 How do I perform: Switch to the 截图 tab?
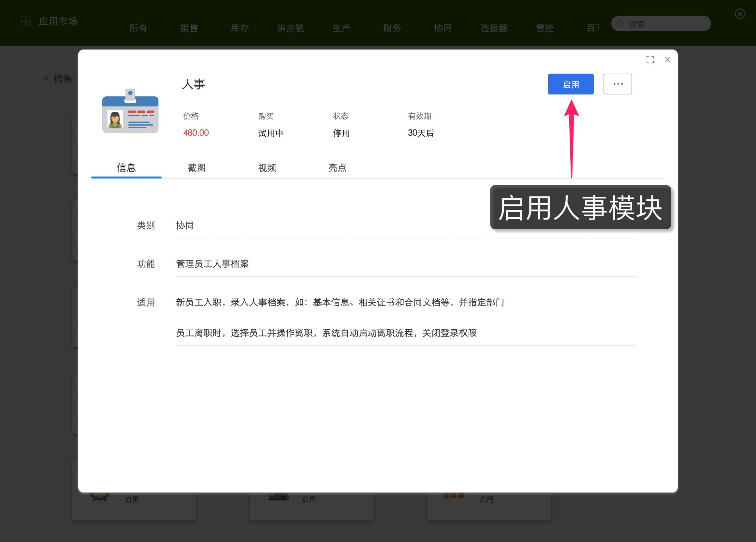click(x=196, y=168)
